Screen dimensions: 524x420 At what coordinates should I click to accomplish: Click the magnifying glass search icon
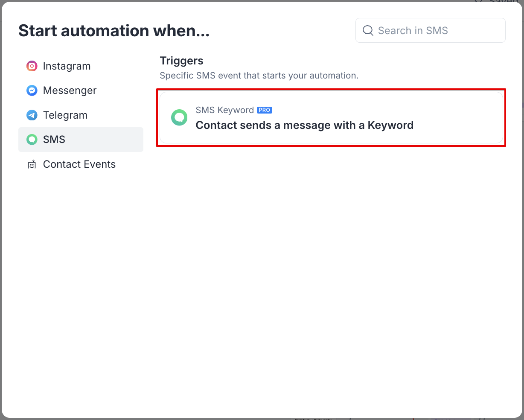[x=368, y=30]
